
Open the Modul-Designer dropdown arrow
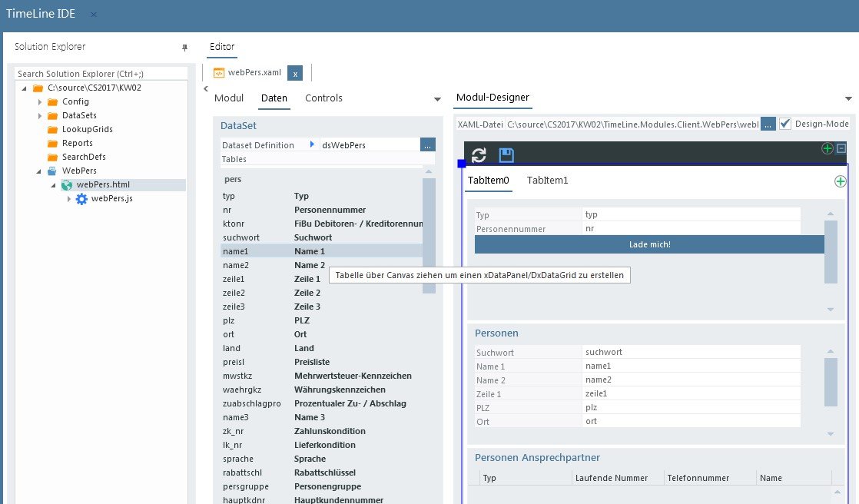coord(848,99)
